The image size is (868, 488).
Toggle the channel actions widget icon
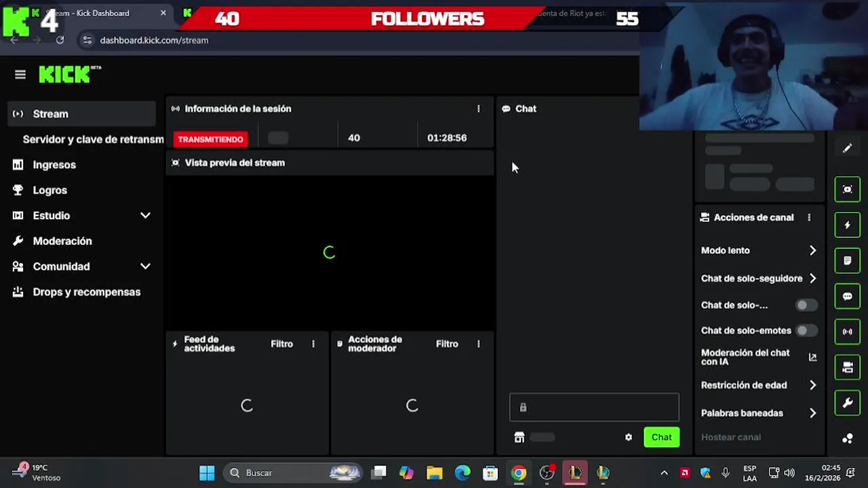pyautogui.click(x=848, y=367)
